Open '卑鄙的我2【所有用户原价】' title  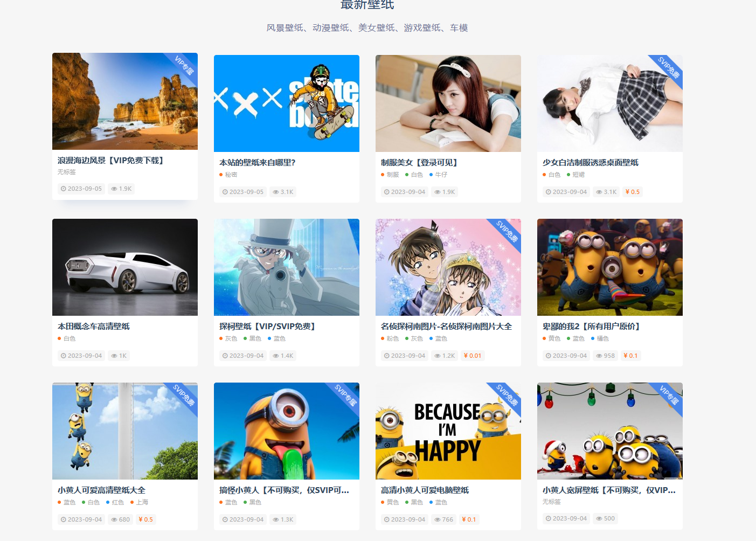point(591,326)
